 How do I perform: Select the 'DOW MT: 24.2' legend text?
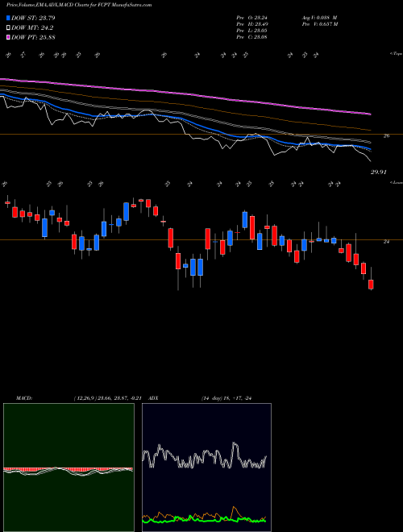pos(32,28)
